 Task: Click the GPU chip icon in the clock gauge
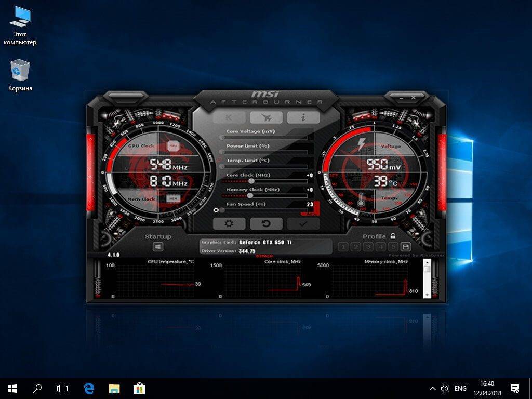click(x=172, y=147)
